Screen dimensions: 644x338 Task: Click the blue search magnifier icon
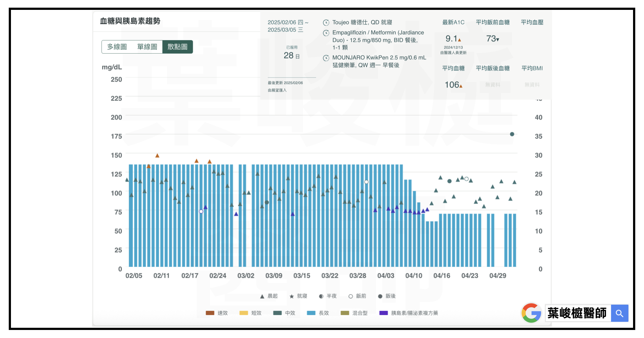click(x=620, y=313)
